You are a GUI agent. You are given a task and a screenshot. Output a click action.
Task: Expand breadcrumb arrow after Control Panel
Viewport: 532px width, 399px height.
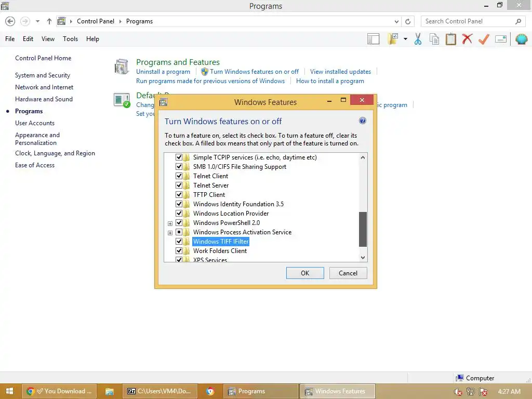(120, 21)
